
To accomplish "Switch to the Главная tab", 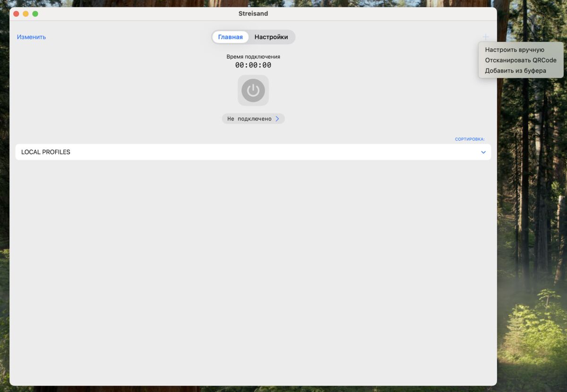I will click(230, 37).
